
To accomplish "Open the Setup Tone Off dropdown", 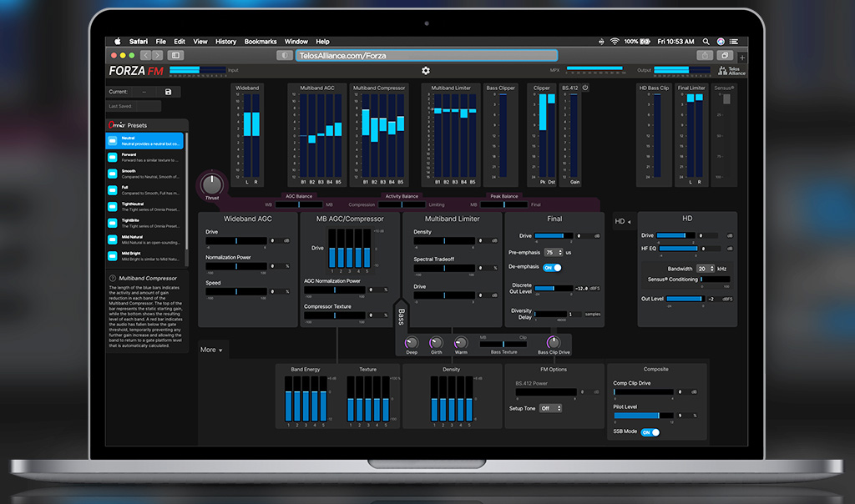I will pos(550,408).
